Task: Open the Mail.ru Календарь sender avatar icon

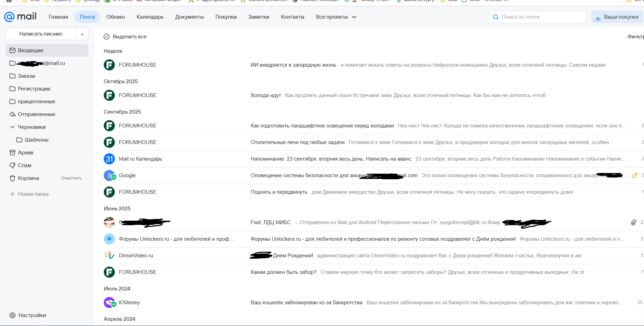Action: pos(109,159)
